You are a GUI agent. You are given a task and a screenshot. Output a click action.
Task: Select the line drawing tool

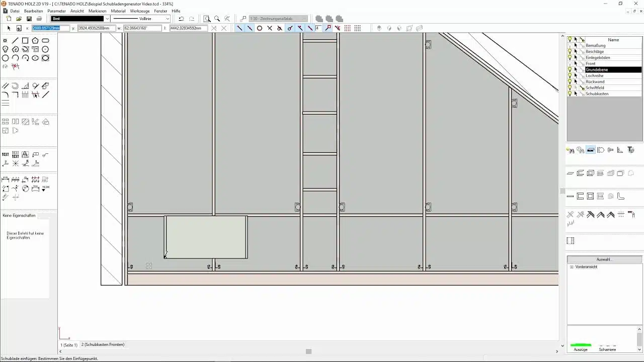point(15,41)
